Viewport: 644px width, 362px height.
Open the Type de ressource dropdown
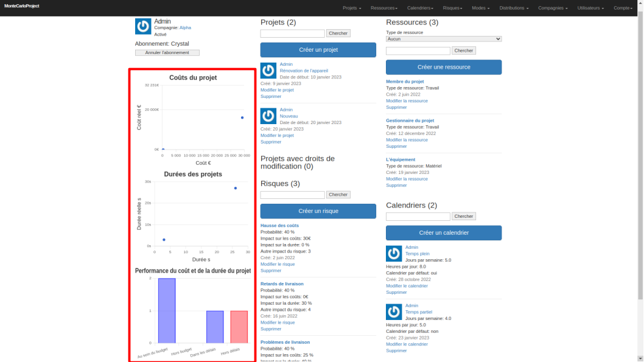(x=444, y=39)
